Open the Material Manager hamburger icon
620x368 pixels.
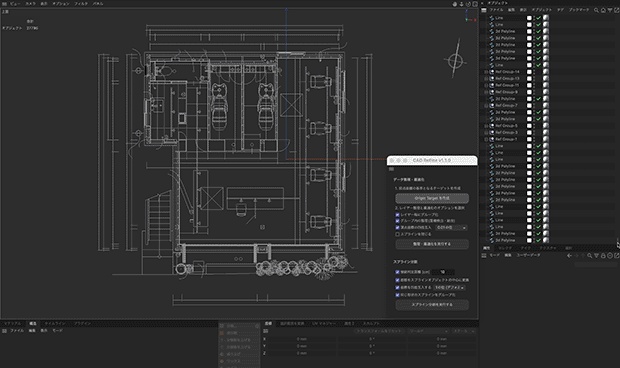pos(4,331)
